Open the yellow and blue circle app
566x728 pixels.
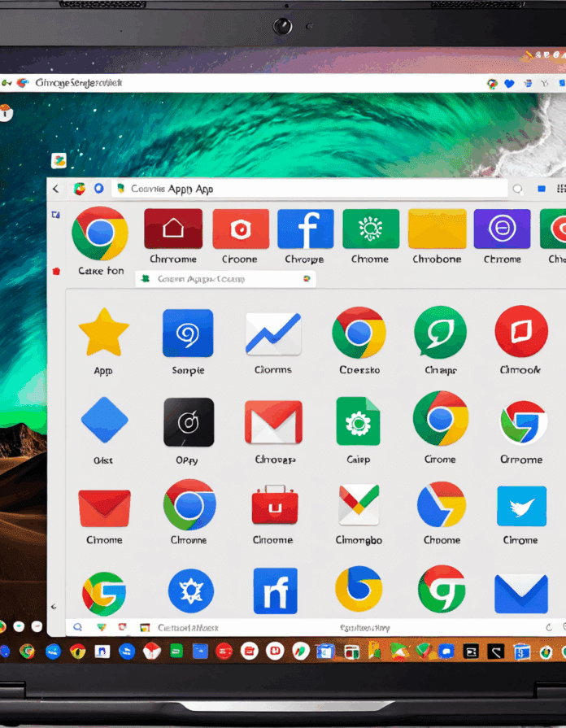click(359, 589)
